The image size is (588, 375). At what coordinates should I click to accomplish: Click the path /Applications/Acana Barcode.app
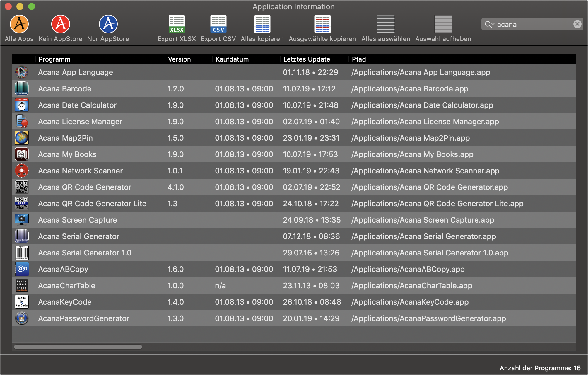[410, 89]
